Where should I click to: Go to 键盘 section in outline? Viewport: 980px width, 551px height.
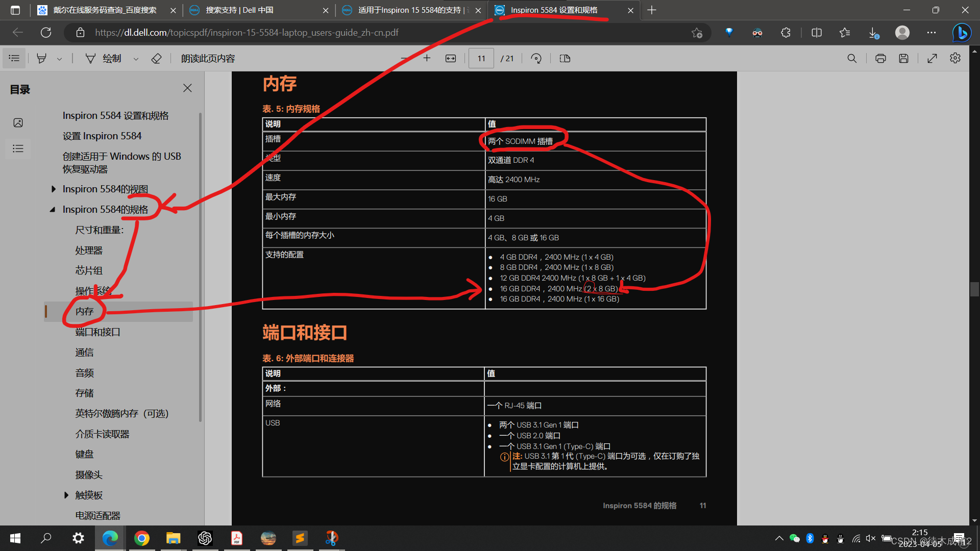click(84, 455)
